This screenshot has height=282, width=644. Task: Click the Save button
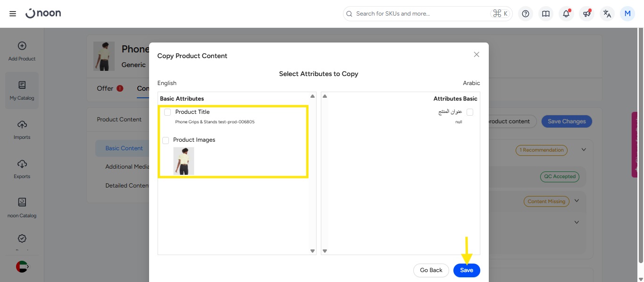[x=466, y=270]
